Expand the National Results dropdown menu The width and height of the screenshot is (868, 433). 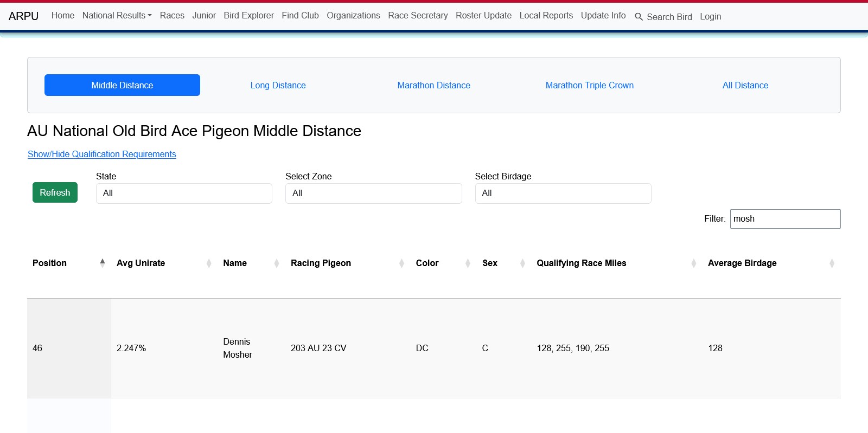(117, 16)
